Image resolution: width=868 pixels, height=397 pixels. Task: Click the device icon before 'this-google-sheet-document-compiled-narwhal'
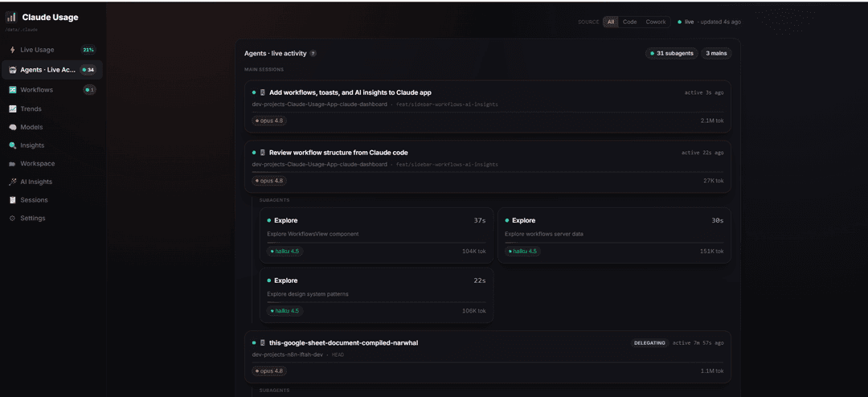tap(263, 342)
